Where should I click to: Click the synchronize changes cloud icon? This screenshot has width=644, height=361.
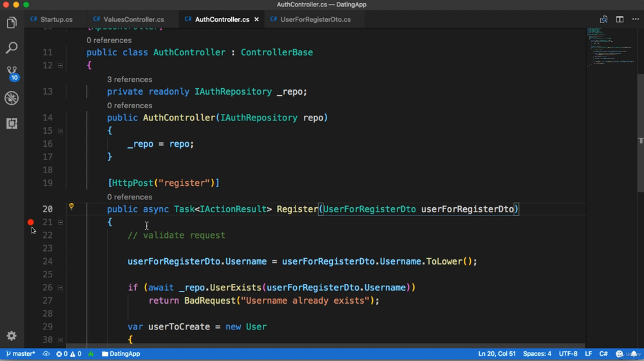click(46, 354)
